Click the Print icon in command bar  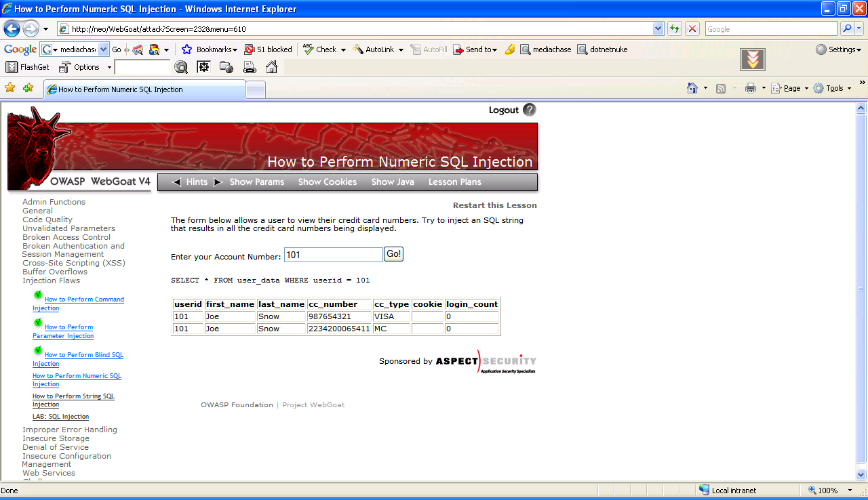point(750,88)
